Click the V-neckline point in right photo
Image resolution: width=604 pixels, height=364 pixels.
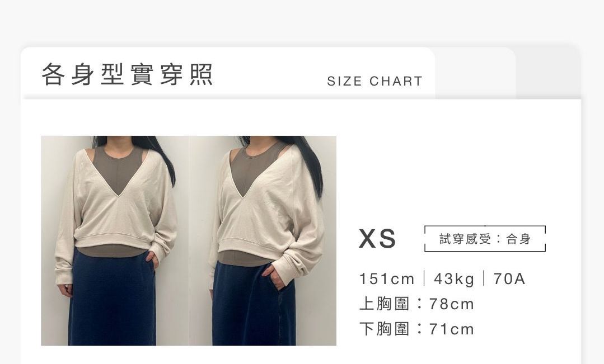pos(243,196)
